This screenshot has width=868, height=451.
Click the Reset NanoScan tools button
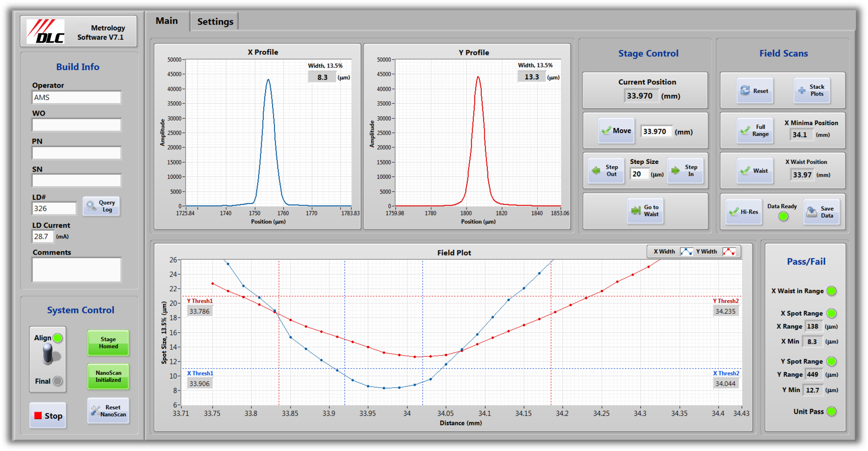[x=108, y=411]
